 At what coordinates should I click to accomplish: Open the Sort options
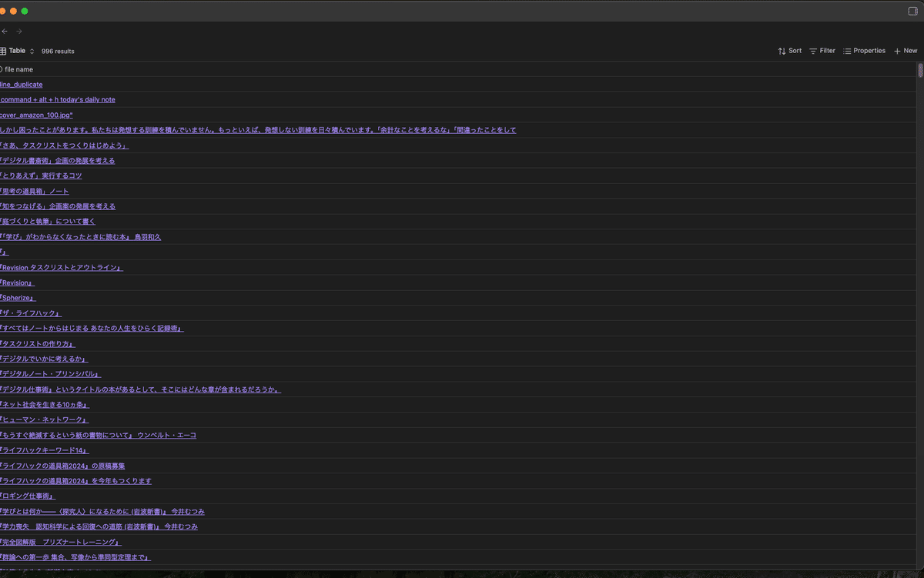point(789,51)
